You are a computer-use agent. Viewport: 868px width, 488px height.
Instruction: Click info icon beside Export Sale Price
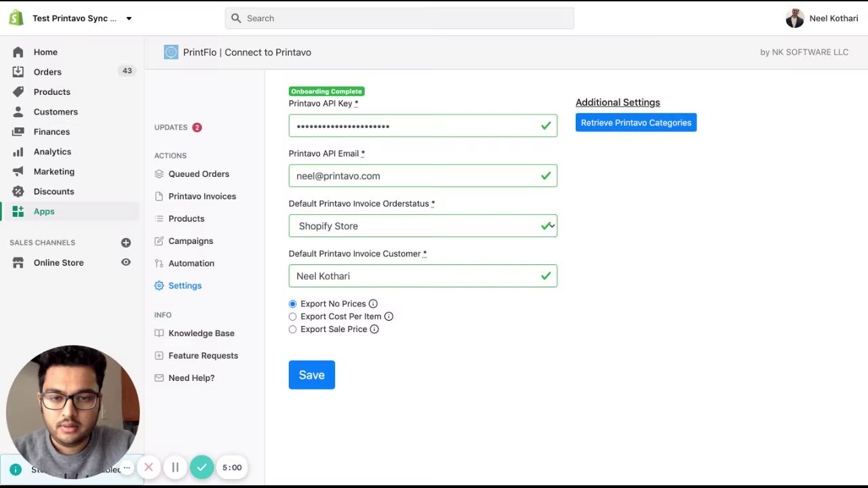point(374,329)
